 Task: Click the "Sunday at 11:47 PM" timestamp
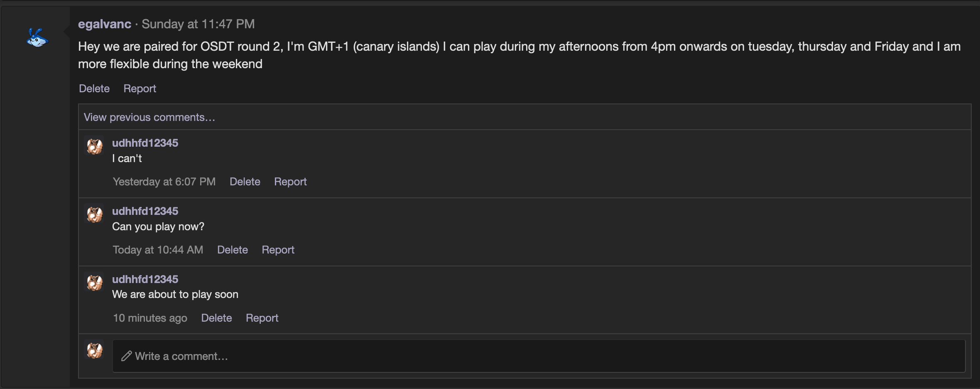(x=198, y=24)
